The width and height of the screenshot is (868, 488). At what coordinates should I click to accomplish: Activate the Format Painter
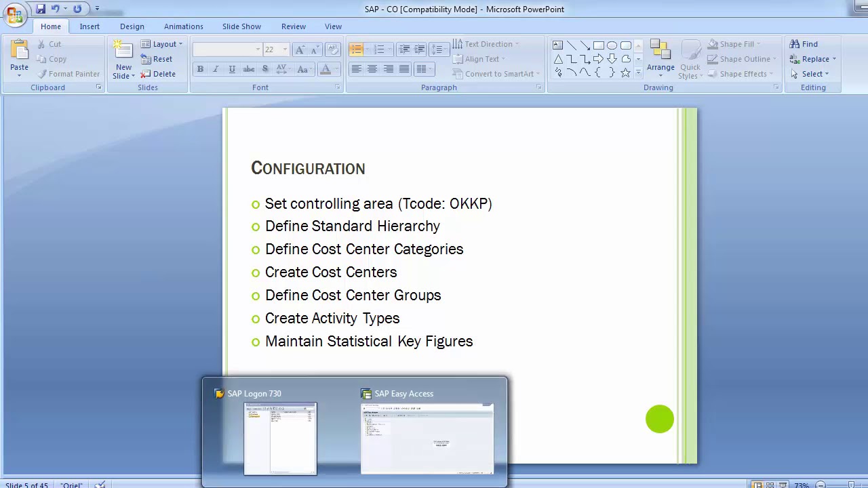point(68,74)
